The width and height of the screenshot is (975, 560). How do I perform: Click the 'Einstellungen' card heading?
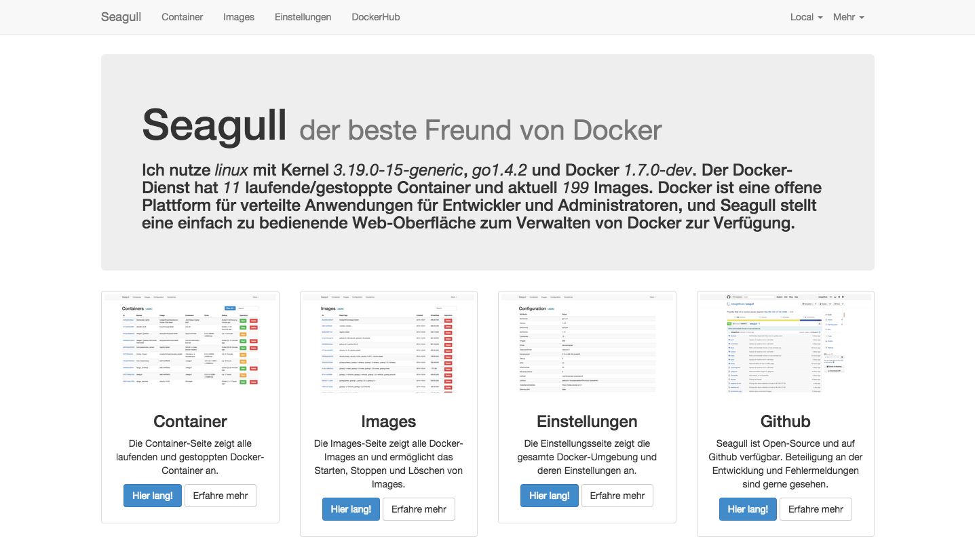587,422
